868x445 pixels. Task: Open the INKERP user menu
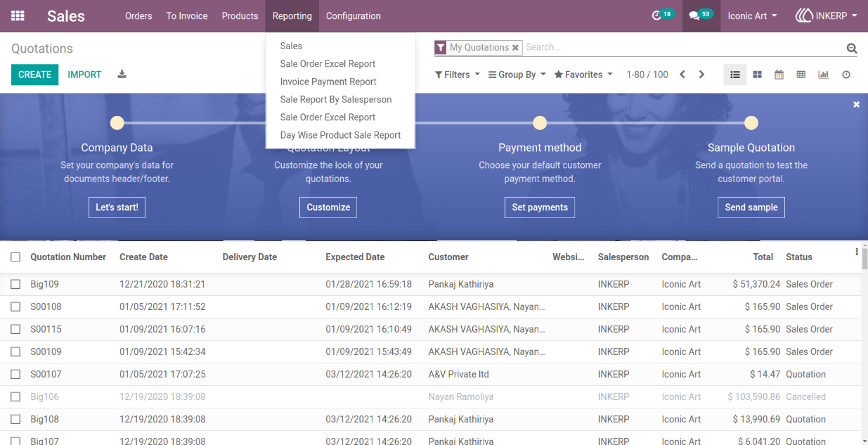[x=826, y=15]
